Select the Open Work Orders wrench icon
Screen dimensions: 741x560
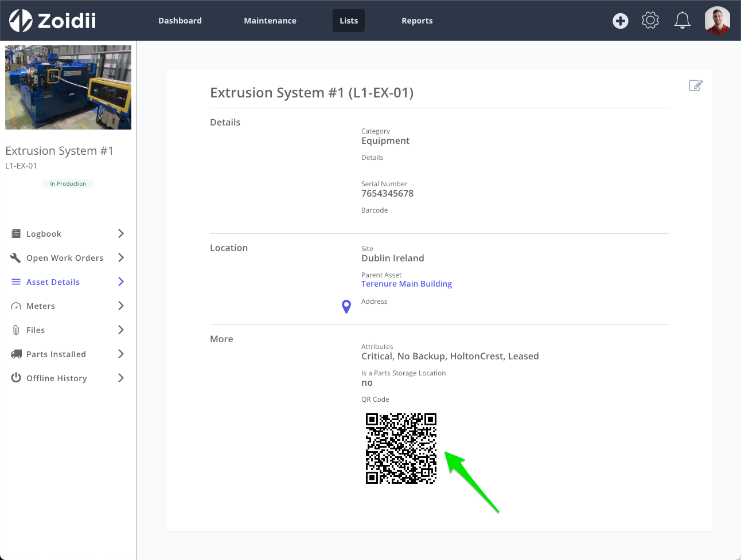coord(15,257)
